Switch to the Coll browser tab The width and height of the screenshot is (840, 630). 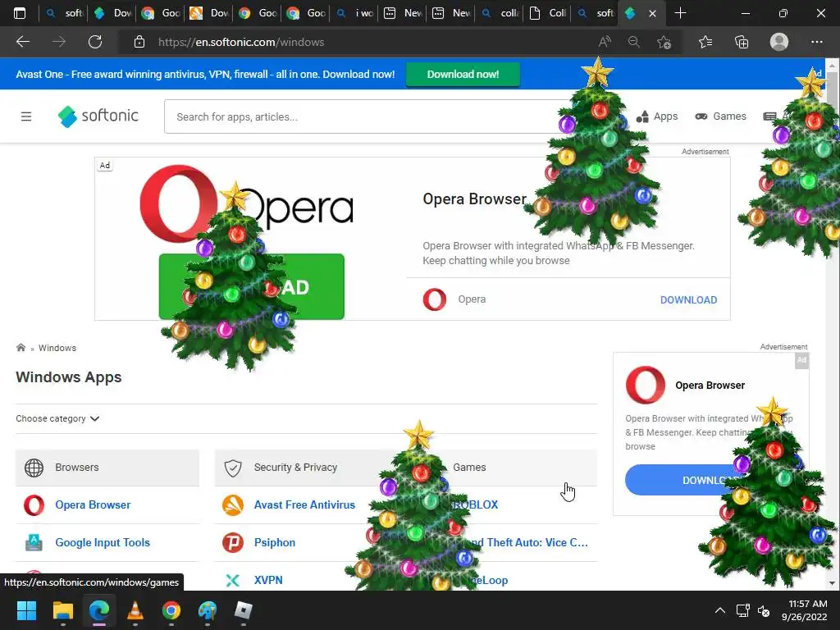[x=547, y=13]
